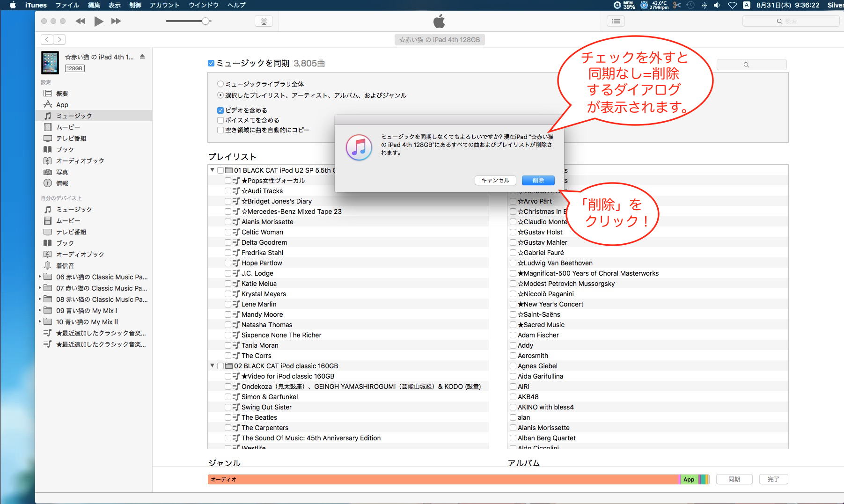Image resolution: width=844 pixels, height=504 pixels.
Task: Open the アカウント menu
Action: tap(165, 5)
